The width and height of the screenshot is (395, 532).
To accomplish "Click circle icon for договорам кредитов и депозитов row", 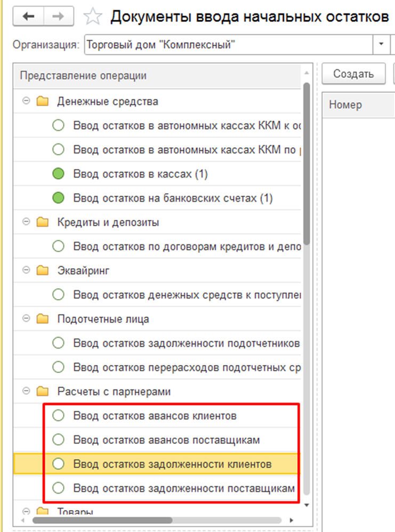I will coord(58,247).
